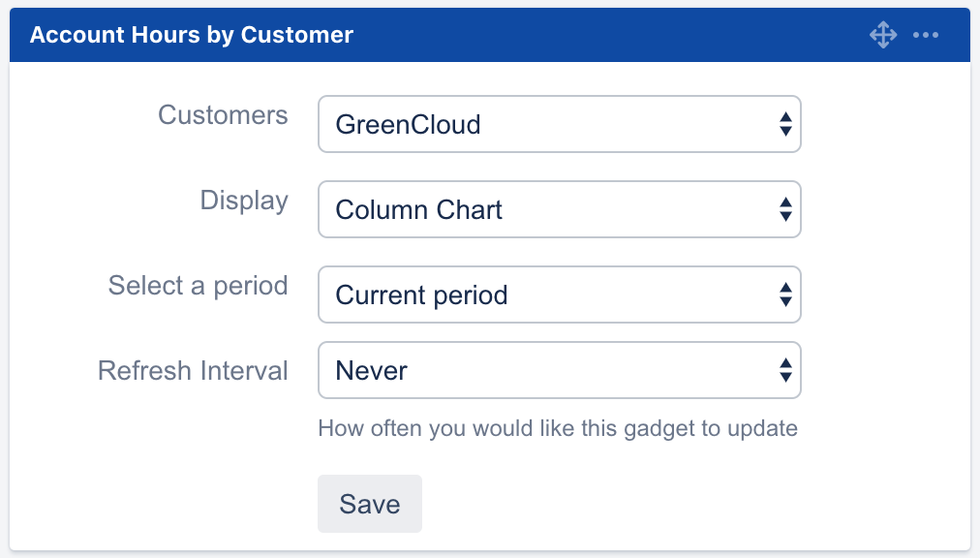Click the Display field label
This screenshot has width=980, height=558.
(x=244, y=201)
